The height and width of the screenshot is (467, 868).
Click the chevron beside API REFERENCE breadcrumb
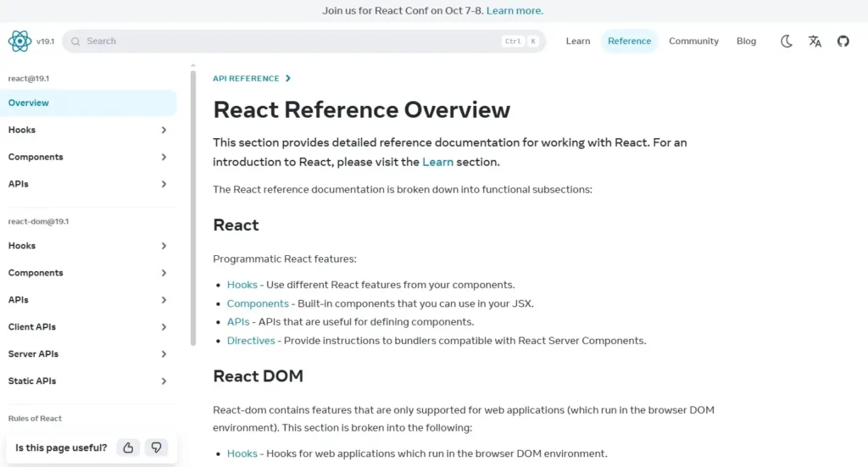[288, 78]
